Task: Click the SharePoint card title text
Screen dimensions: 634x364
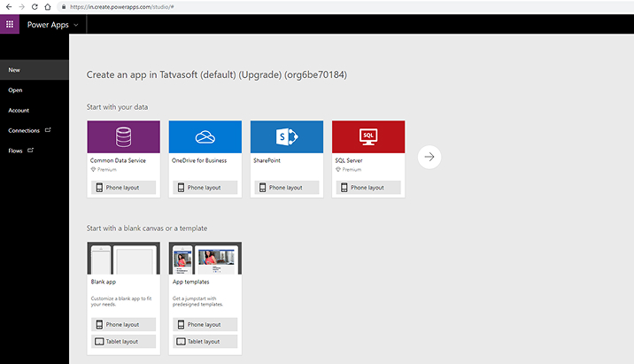Action: [x=267, y=160]
